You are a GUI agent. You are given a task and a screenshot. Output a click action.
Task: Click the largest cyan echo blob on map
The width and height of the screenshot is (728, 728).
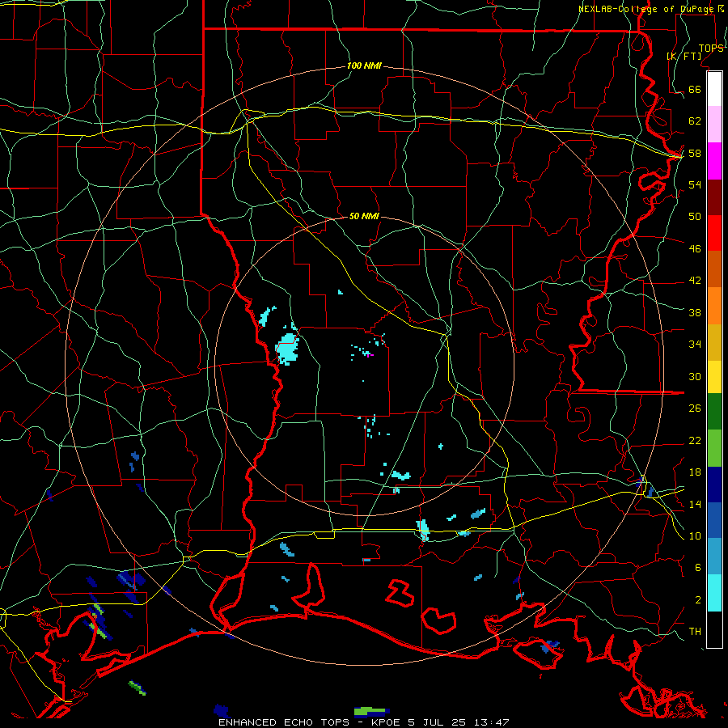tap(288, 349)
